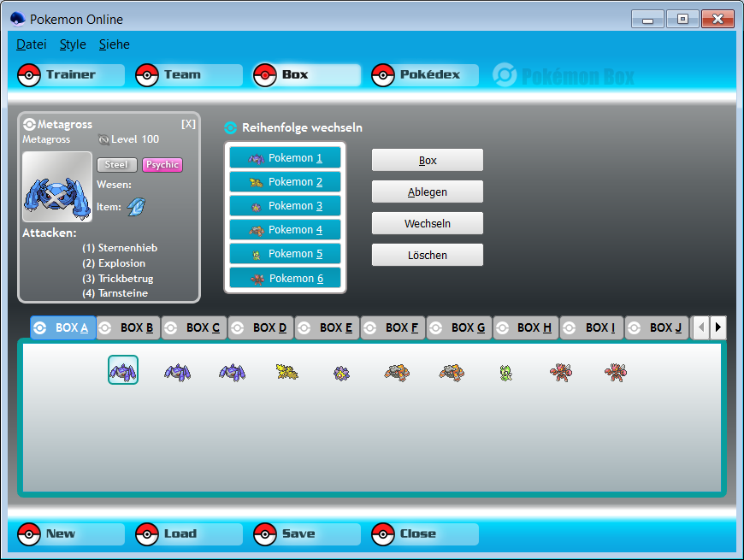Screen dimensions: 744x560
Task: Select the BOX A tab
Action: point(63,327)
